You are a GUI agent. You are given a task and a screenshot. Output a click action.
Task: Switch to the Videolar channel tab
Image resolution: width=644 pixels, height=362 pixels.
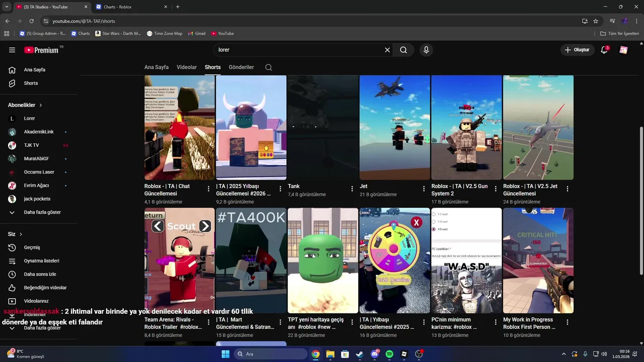coord(187,67)
